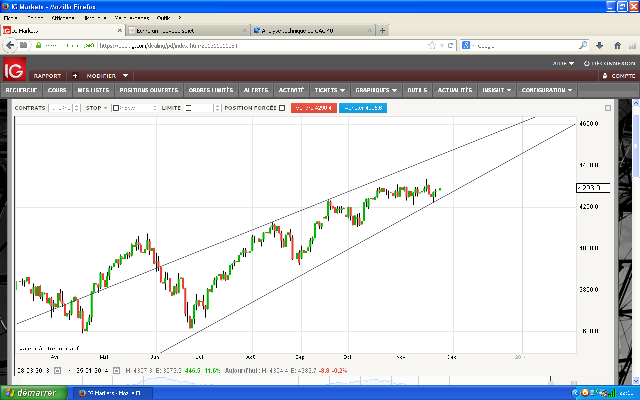Click the Google search engine icon
The width and height of the screenshot is (640, 400).
[466, 45]
